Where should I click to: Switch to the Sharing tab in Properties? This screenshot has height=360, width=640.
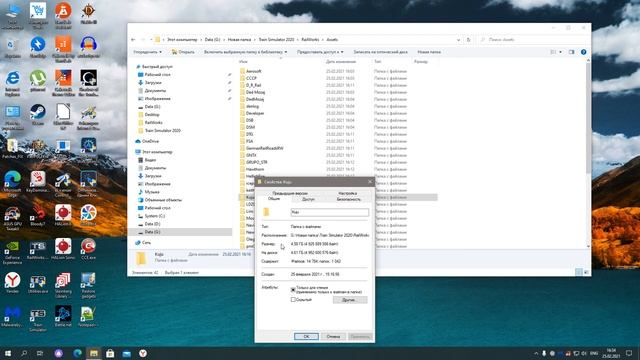pos(308,199)
